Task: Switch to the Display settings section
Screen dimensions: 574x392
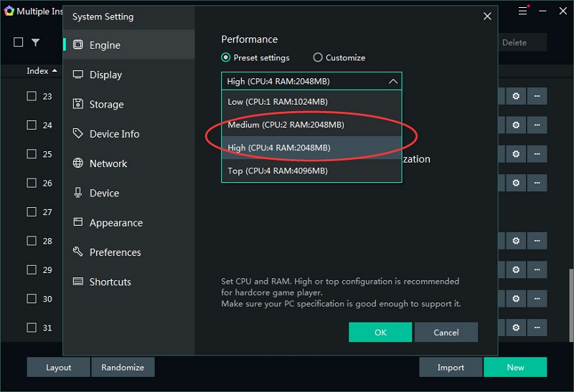Action: pyautogui.click(x=129, y=75)
